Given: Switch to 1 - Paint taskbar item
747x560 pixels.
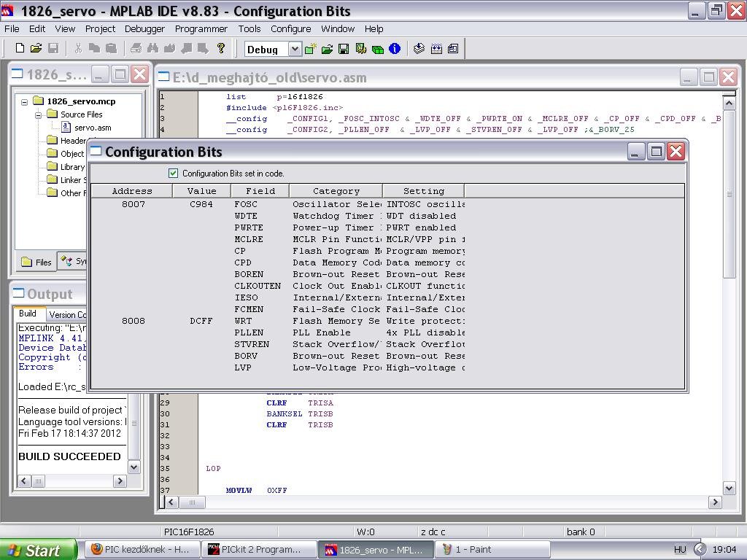Looking at the screenshot, I should (x=492, y=549).
